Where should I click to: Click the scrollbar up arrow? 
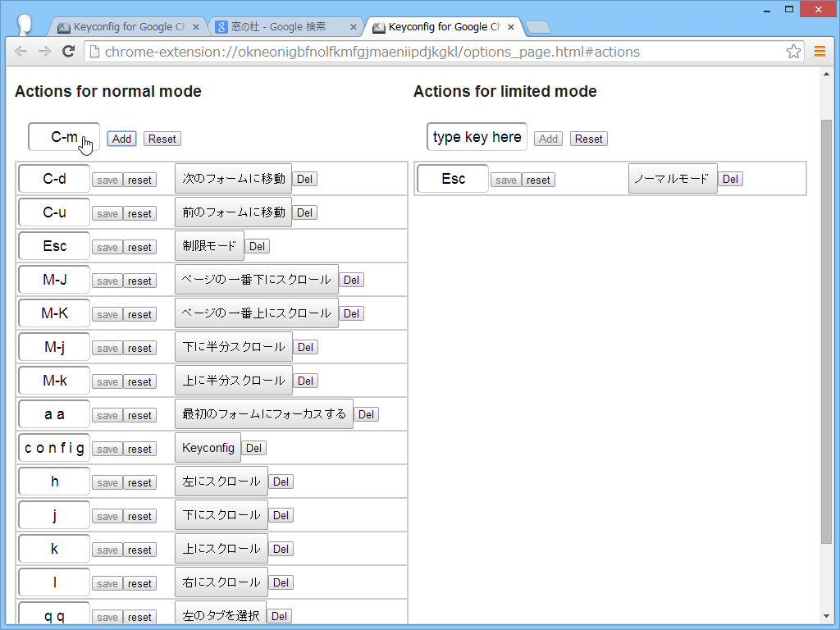click(826, 75)
